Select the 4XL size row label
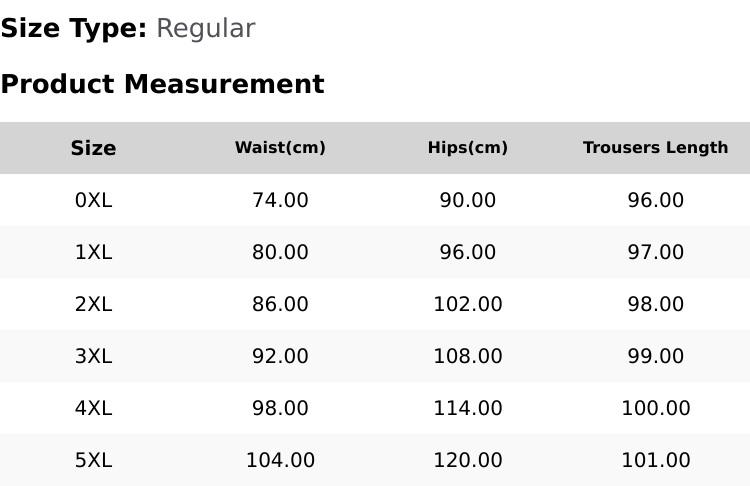Image resolution: width=750 pixels, height=486 pixels. (93, 409)
